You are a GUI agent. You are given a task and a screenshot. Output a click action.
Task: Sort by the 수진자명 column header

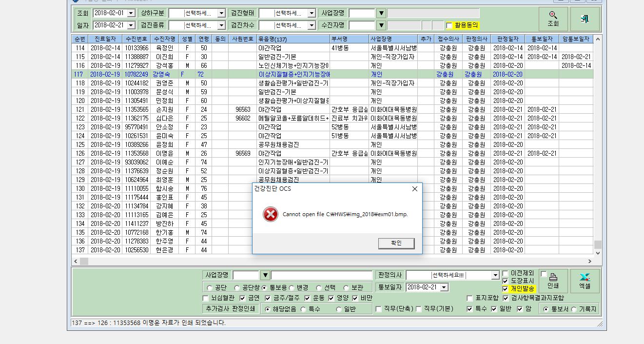pyautogui.click(x=165, y=39)
